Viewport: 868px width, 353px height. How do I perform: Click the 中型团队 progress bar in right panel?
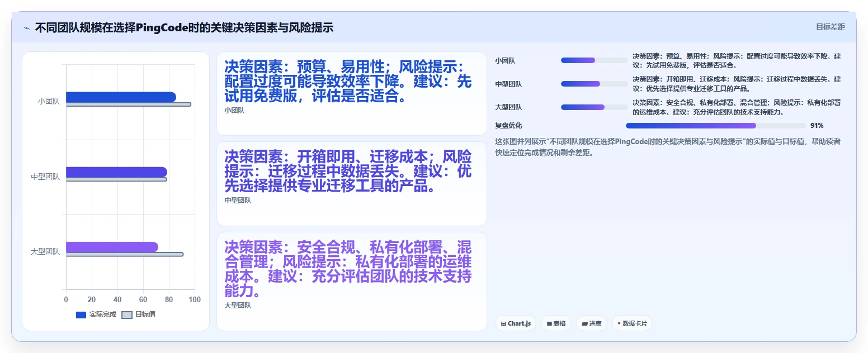[x=595, y=84]
